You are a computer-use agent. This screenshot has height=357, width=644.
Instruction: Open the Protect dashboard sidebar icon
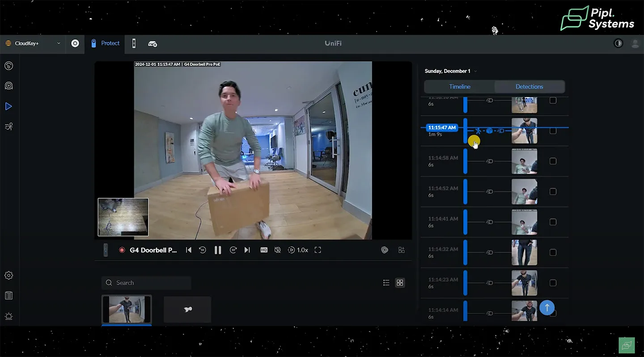(x=8, y=66)
